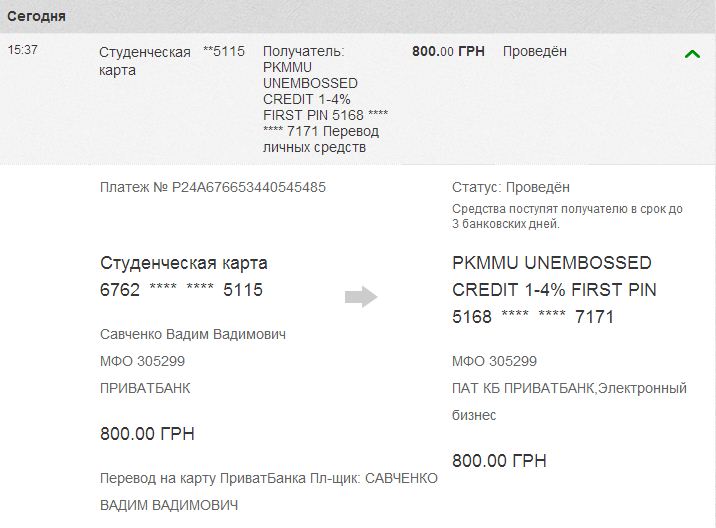Click recipient card number 5168 **** **** 7171
Image resolution: width=716 pixels, height=528 pixels.
[532, 317]
